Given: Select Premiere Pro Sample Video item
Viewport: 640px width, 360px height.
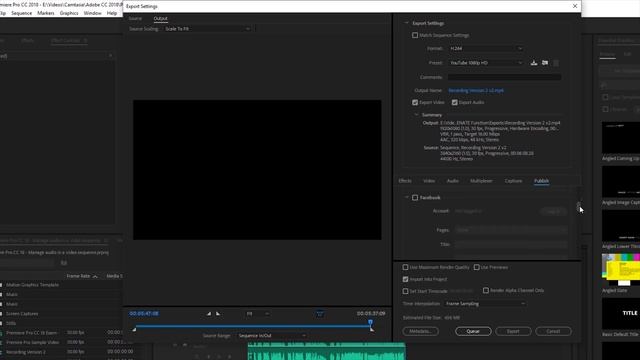Looking at the screenshot, I should [33, 342].
